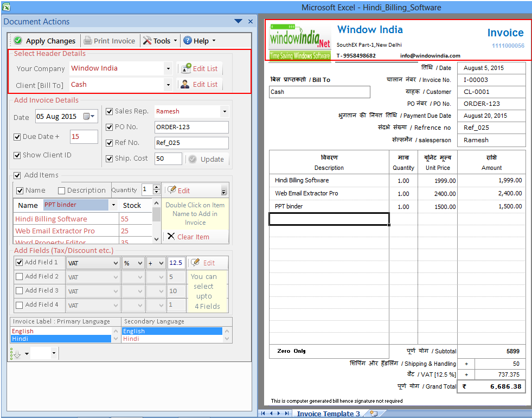Expand the items Edit options dropdown
532x419 pixels.
pos(223,192)
